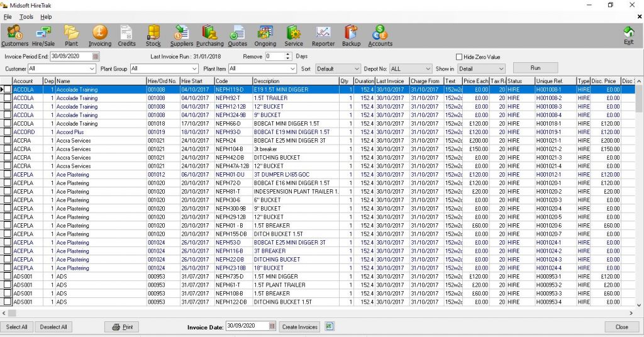
Task: Click the vertical scrollbar down arrow
Action: tap(639, 305)
